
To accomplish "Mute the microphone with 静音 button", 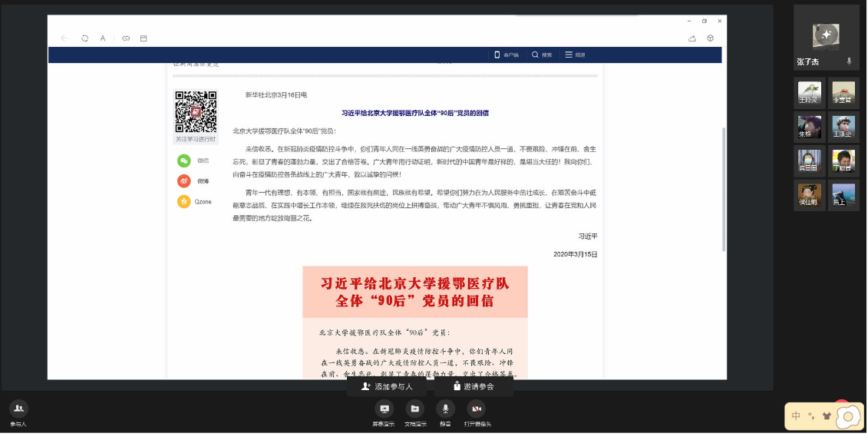I will point(445,409).
